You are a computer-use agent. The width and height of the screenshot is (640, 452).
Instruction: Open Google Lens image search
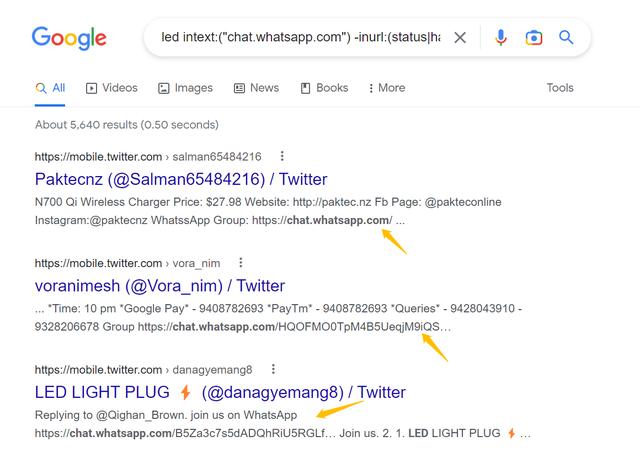534,38
